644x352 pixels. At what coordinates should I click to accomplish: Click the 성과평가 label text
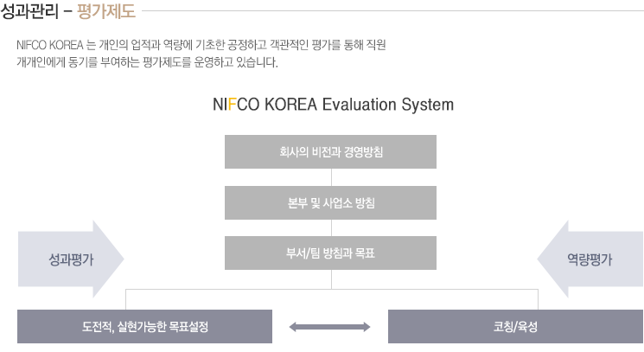[x=71, y=259]
